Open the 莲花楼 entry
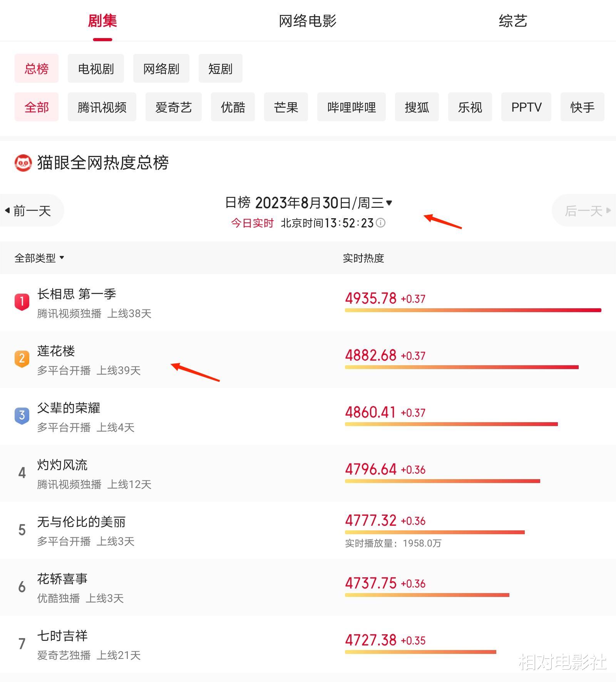Viewport: 616px width, 682px height. click(308, 359)
